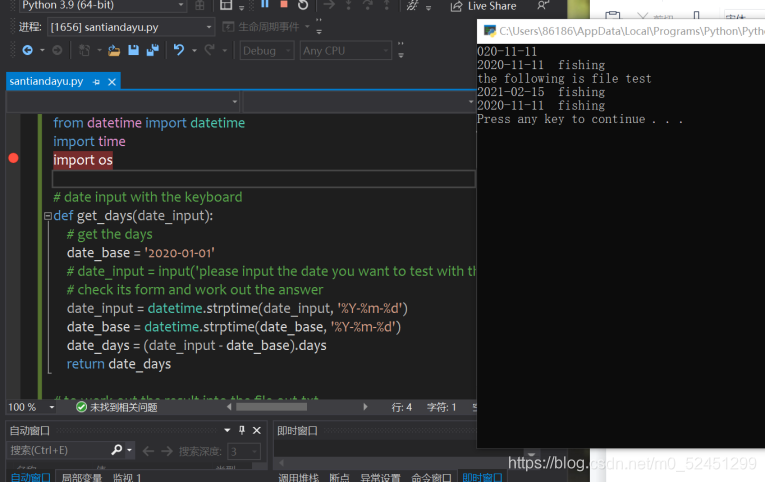The width and height of the screenshot is (766, 482).
Task: Click the editor scrollbar right arrow
Action: [365, 407]
